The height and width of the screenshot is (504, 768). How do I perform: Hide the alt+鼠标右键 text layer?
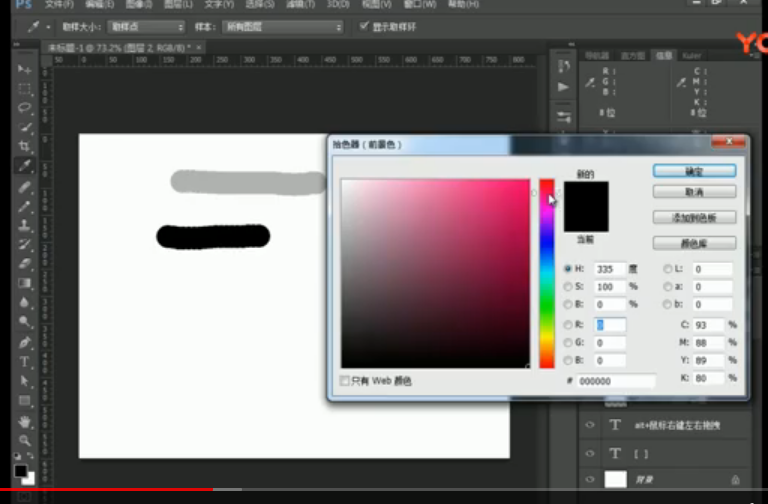tap(590, 425)
